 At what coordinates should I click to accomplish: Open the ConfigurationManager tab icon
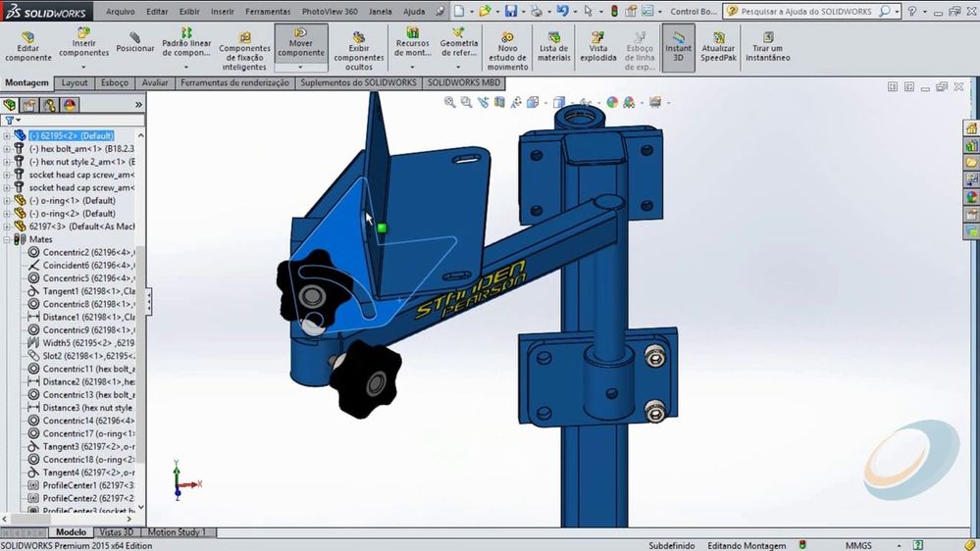tap(49, 105)
